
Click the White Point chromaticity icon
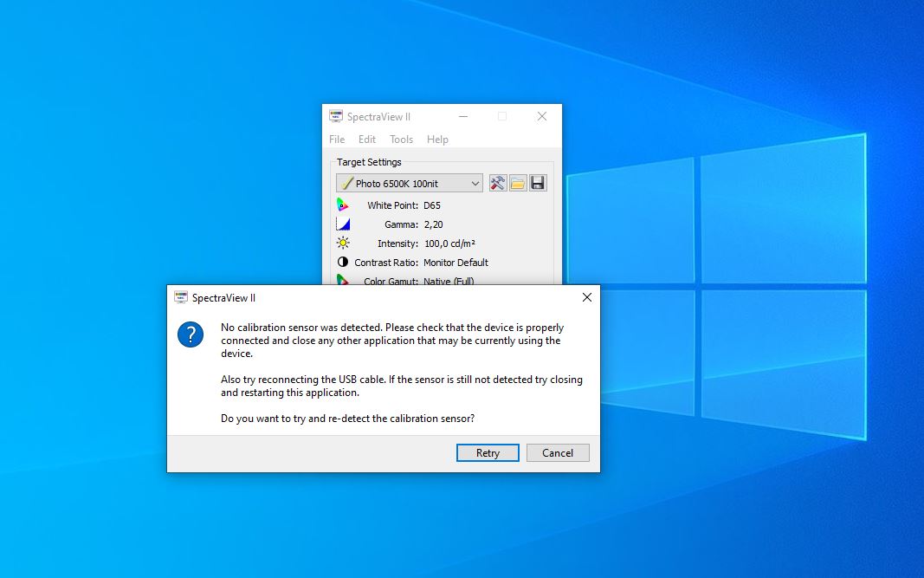(343, 205)
